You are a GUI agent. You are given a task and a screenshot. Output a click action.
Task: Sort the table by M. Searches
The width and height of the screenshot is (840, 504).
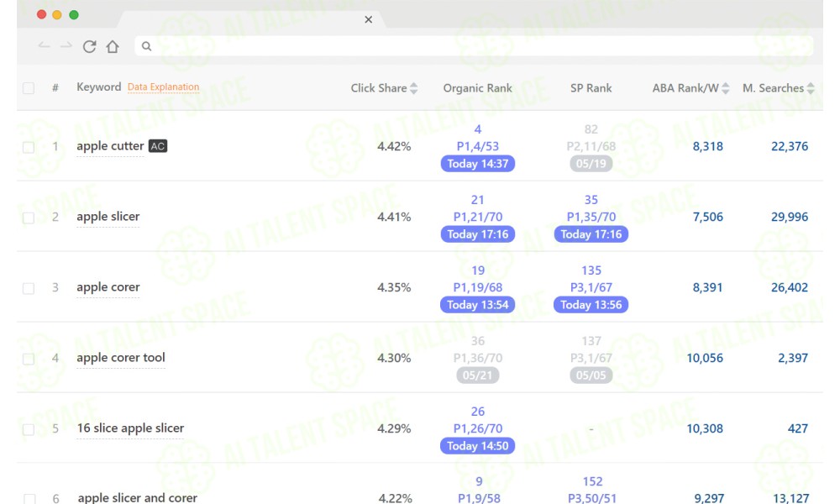(x=811, y=88)
